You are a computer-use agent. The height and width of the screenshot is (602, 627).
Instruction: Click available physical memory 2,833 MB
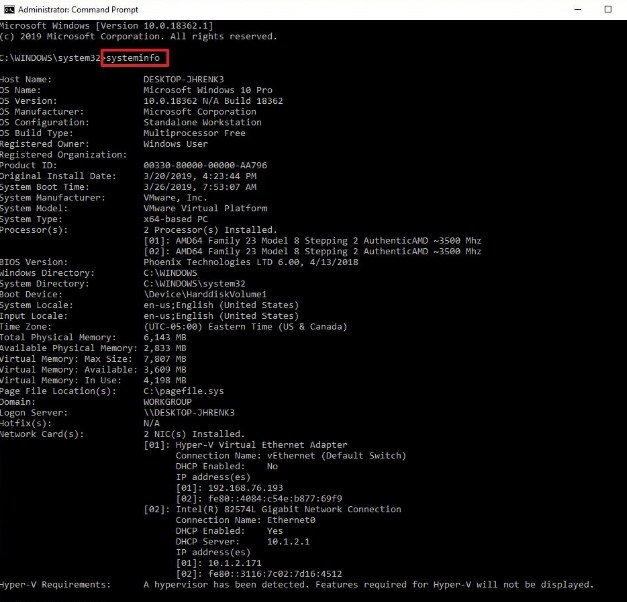pyautogui.click(x=165, y=348)
